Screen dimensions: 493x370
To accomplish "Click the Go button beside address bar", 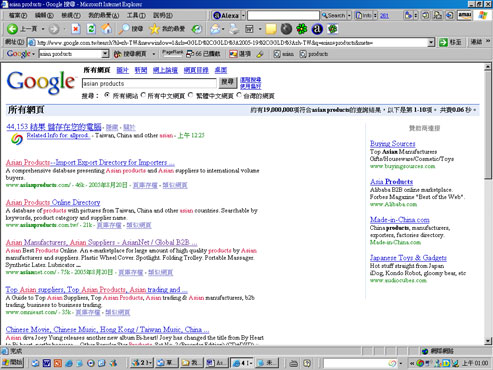I will point(451,42).
